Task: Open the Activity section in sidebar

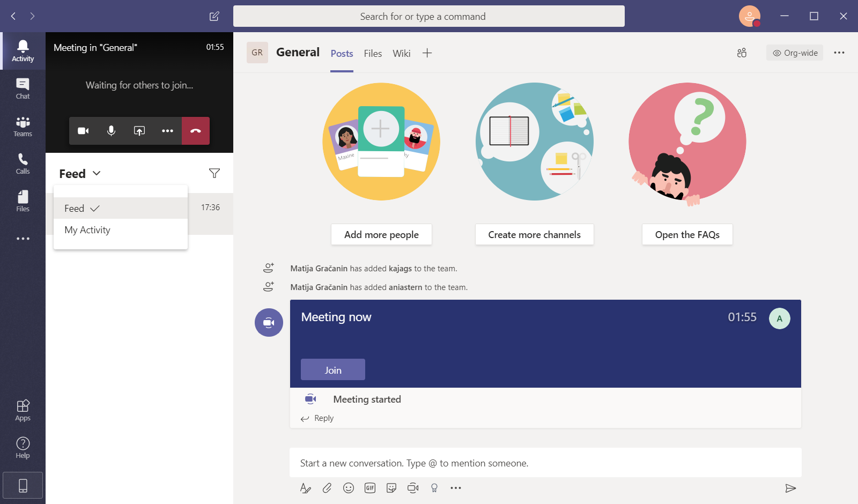Action: [23, 51]
